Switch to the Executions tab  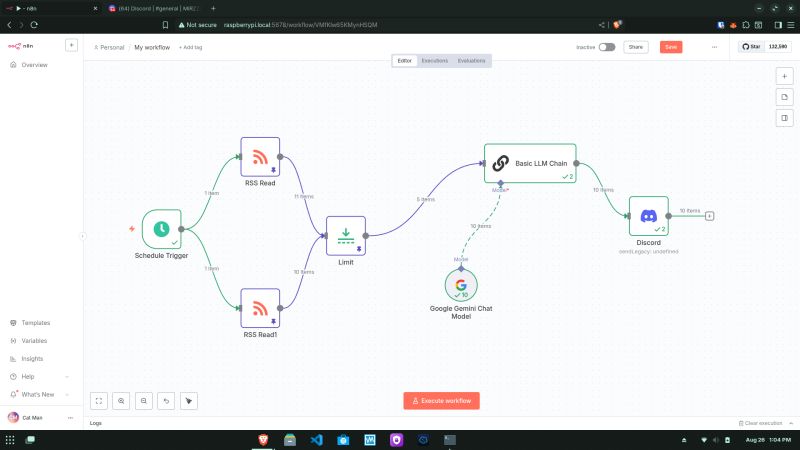click(435, 61)
